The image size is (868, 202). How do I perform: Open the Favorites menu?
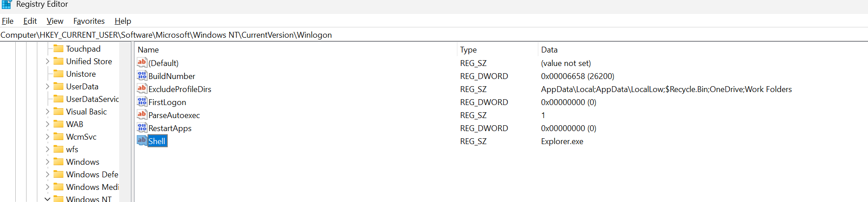pos(89,21)
